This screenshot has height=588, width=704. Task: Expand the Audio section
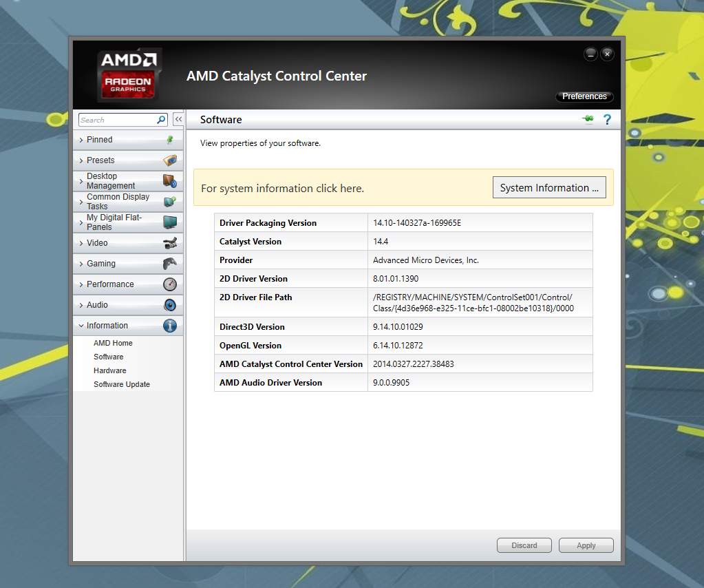click(x=128, y=305)
